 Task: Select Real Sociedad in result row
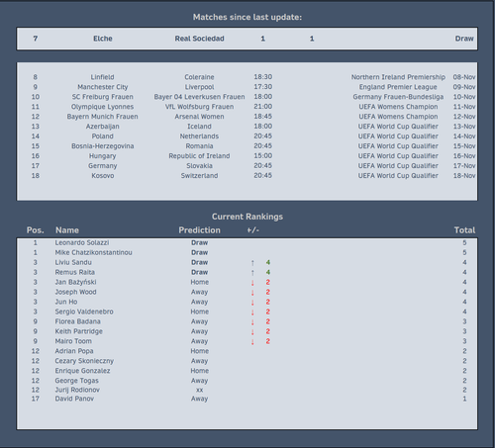[x=199, y=39]
